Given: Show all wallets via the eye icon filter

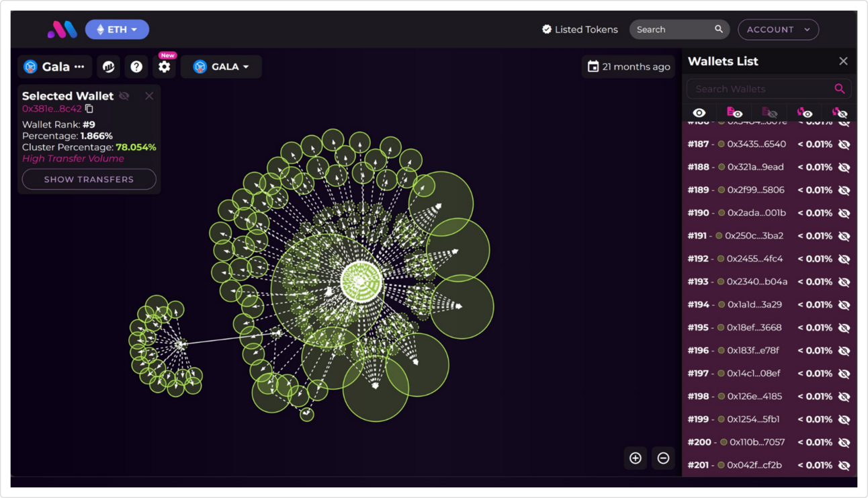Looking at the screenshot, I should pos(699,112).
